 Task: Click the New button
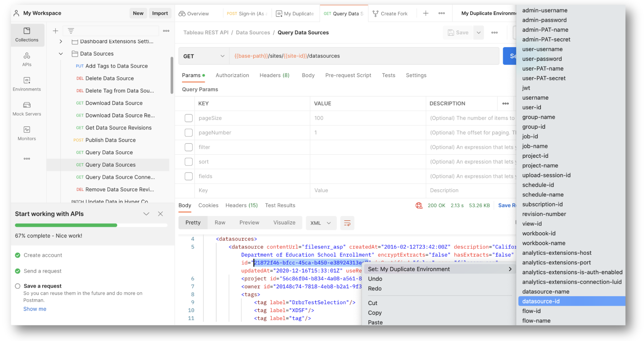tap(138, 13)
